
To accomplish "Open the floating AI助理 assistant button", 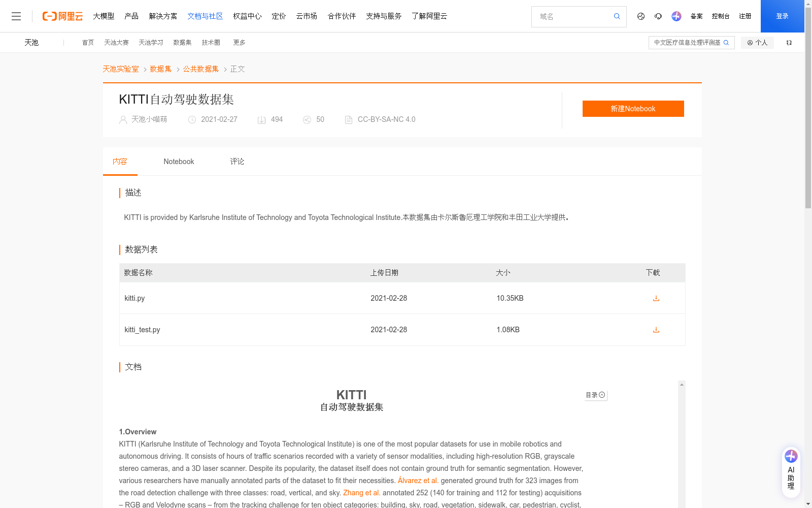I will pos(791,472).
